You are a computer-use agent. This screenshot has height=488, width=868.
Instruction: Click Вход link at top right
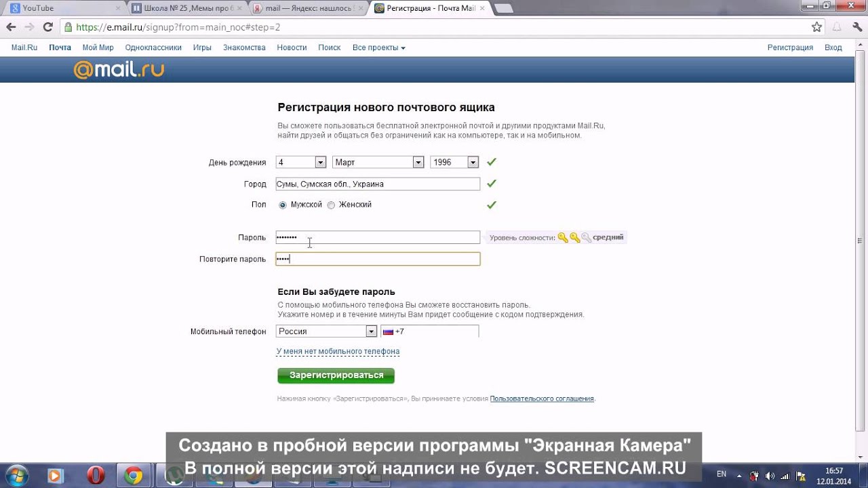(833, 47)
